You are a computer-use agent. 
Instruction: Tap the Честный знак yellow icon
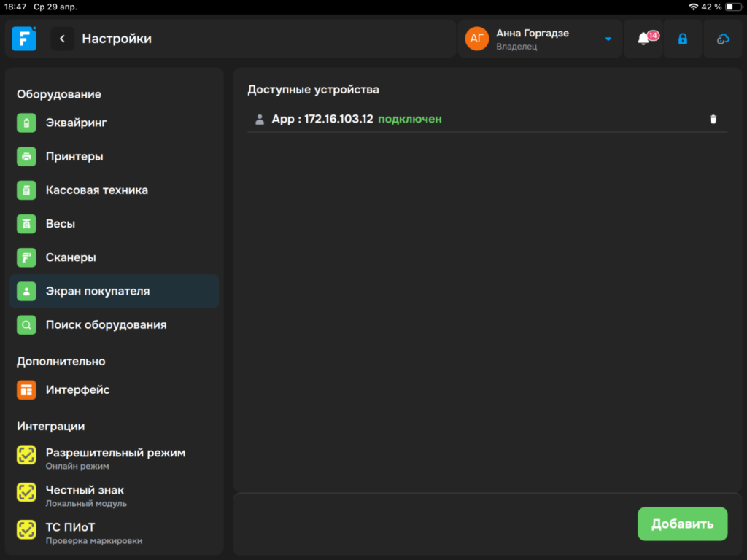pyautogui.click(x=27, y=492)
